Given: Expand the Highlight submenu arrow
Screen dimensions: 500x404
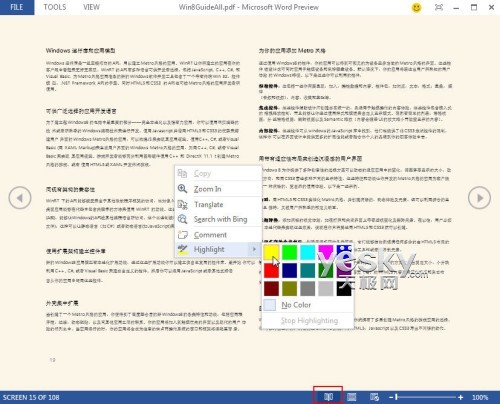Looking at the screenshot, I should [254, 249].
